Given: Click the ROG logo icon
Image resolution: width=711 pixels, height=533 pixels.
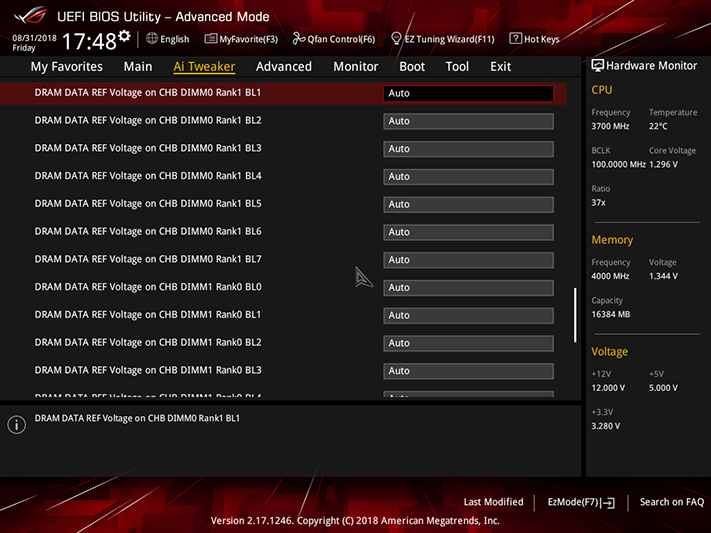Looking at the screenshot, I should (30, 16).
